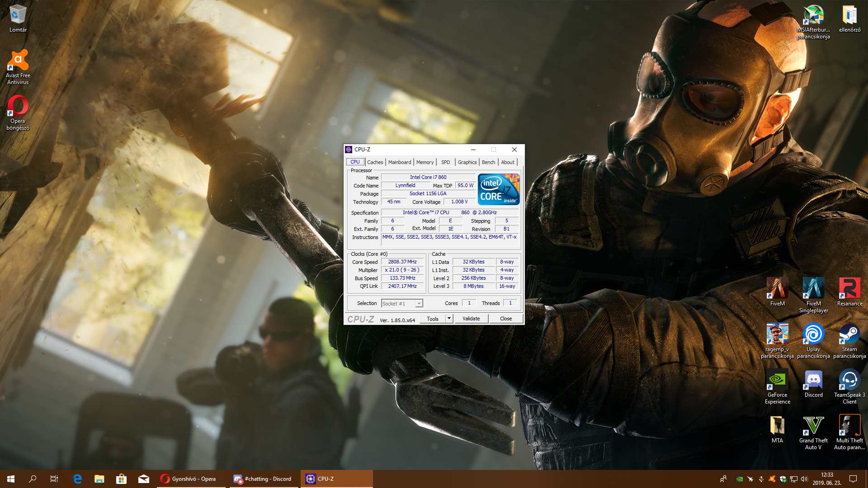This screenshot has height=488, width=868.
Task: Click the Bus Speed value 133.73 MHz
Action: tap(402, 278)
